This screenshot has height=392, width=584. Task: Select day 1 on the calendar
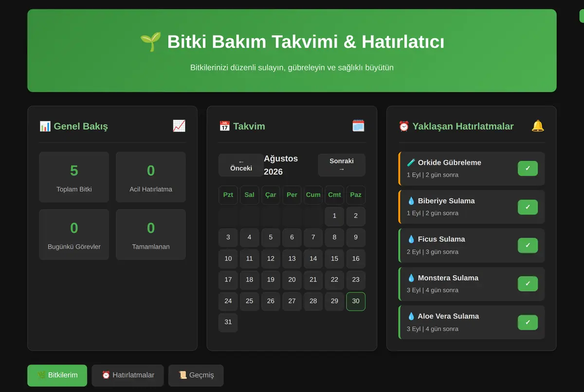(334, 216)
